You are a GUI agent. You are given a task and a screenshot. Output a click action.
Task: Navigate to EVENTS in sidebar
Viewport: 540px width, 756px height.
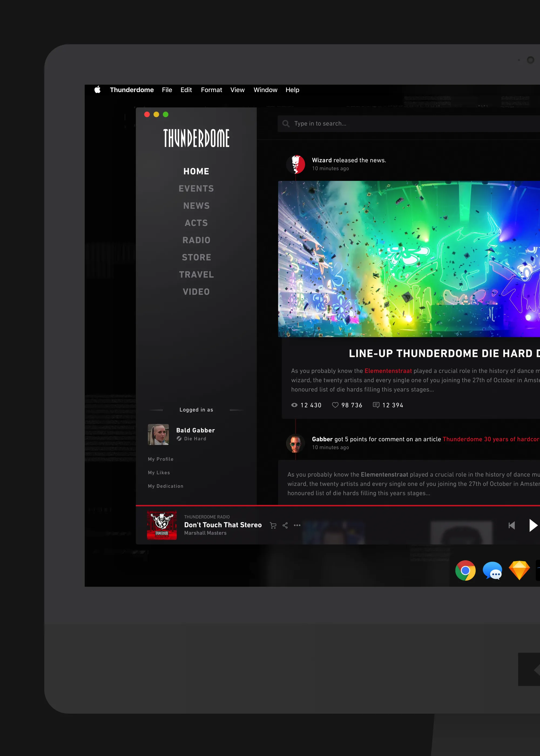click(x=196, y=188)
